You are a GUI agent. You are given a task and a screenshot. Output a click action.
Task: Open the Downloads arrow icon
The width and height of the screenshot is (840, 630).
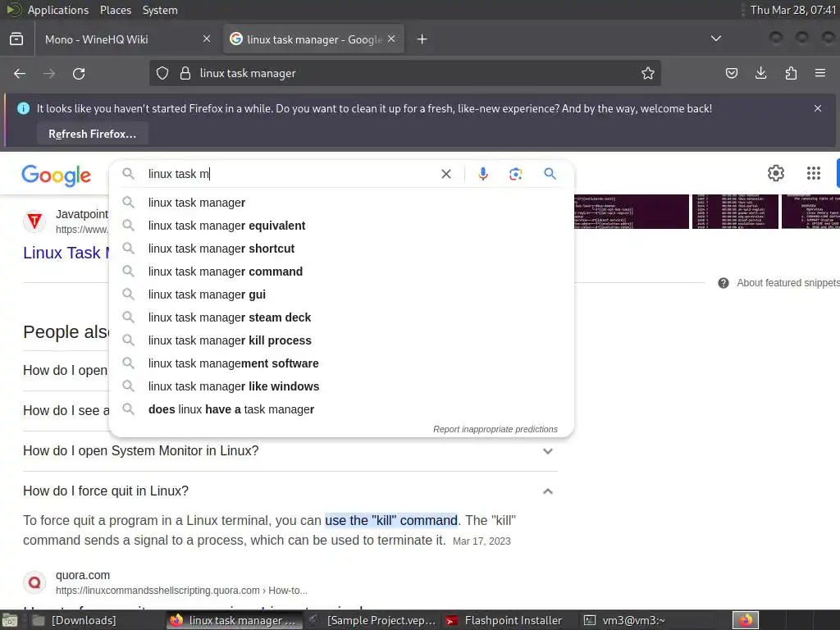(760, 73)
